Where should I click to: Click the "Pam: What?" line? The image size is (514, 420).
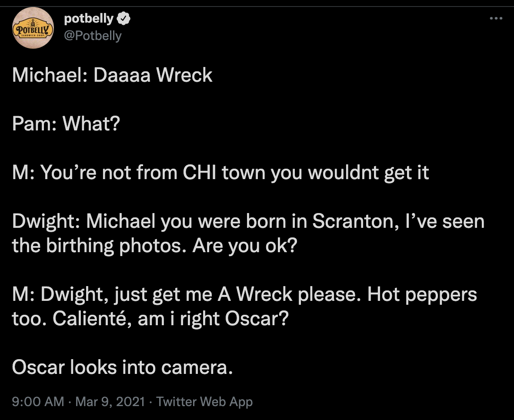[66, 125]
